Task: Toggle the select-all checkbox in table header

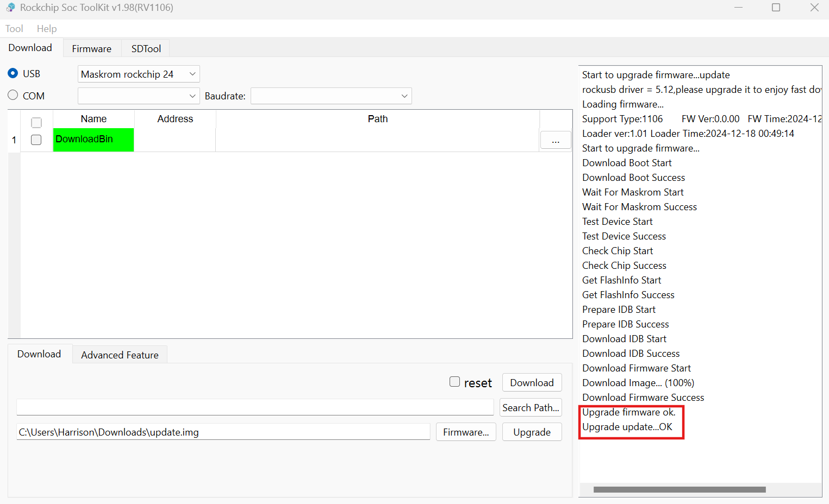Action: point(36,122)
